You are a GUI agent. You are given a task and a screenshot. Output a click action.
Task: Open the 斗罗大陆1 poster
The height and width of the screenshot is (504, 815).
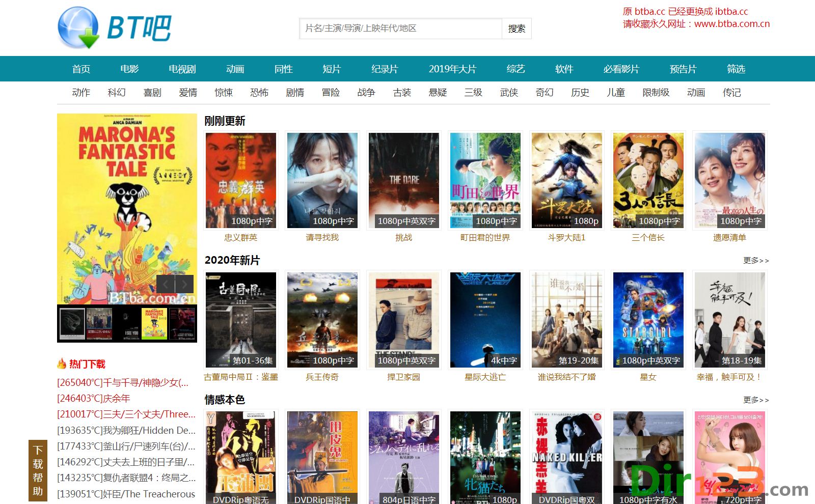566,180
